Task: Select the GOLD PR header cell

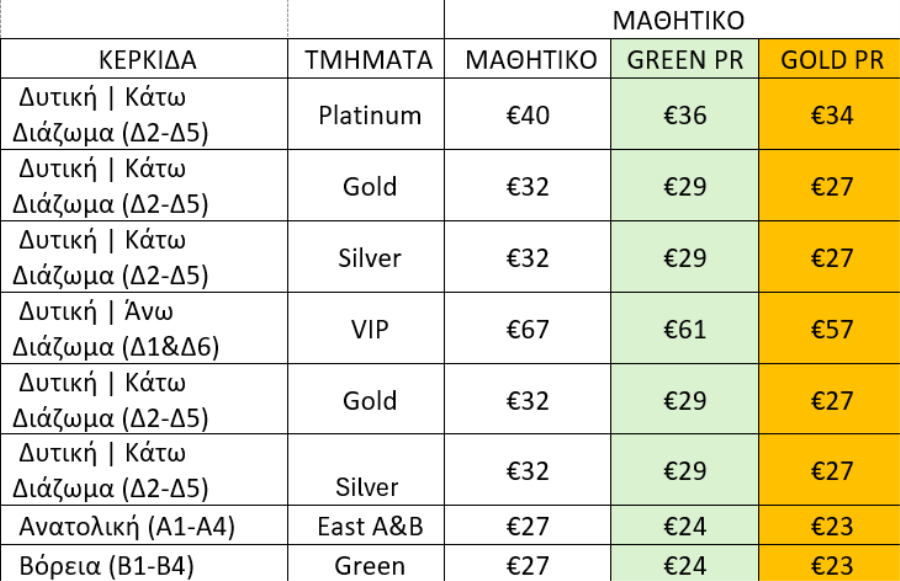Action: tap(829, 59)
